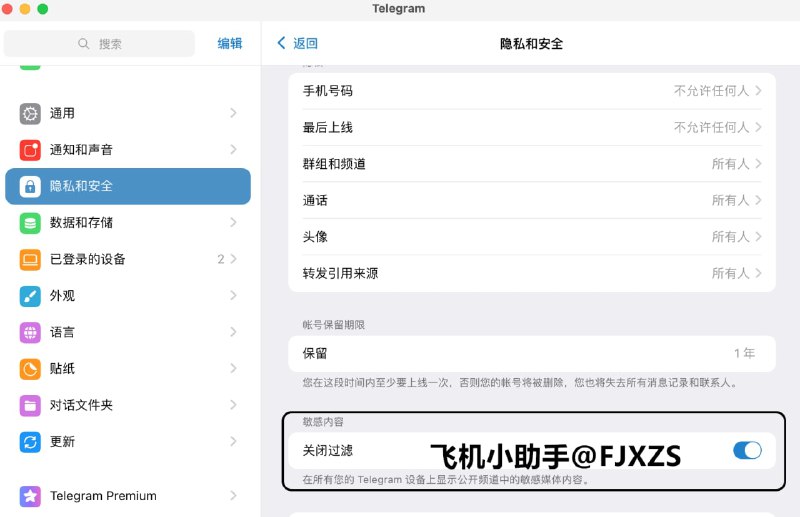Open the 头像 privacy setting
The image size is (800, 517).
pos(532,237)
